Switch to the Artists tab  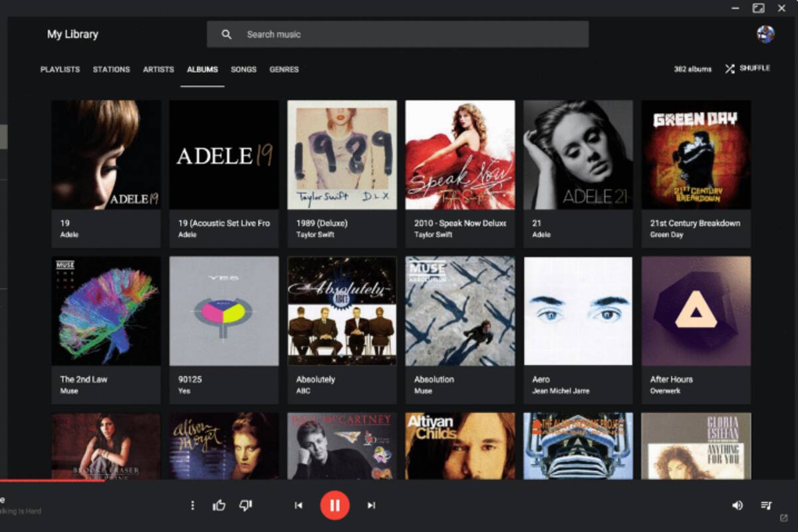click(x=158, y=69)
